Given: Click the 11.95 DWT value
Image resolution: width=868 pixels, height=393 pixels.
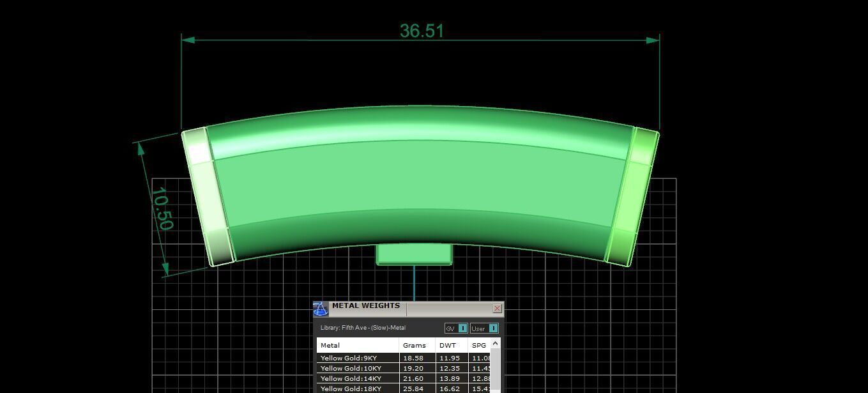Looking at the screenshot, I should (450, 358).
